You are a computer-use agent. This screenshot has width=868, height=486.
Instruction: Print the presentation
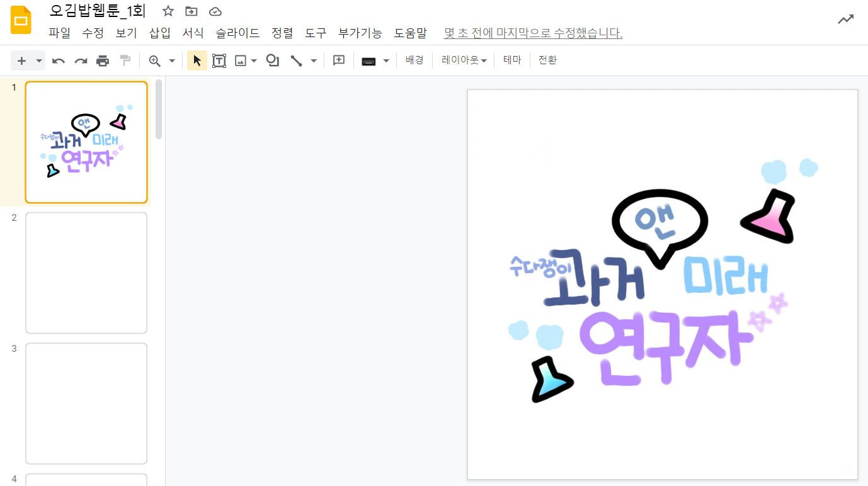click(x=103, y=60)
